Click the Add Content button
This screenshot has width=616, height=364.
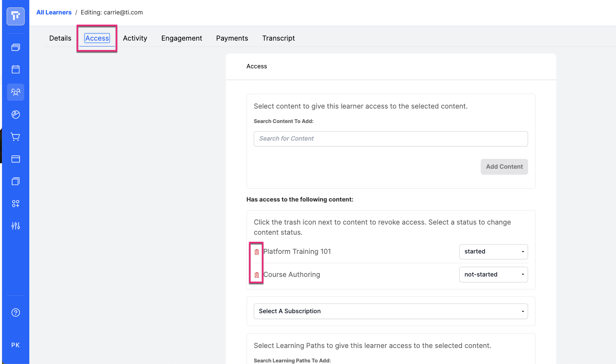coord(504,167)
